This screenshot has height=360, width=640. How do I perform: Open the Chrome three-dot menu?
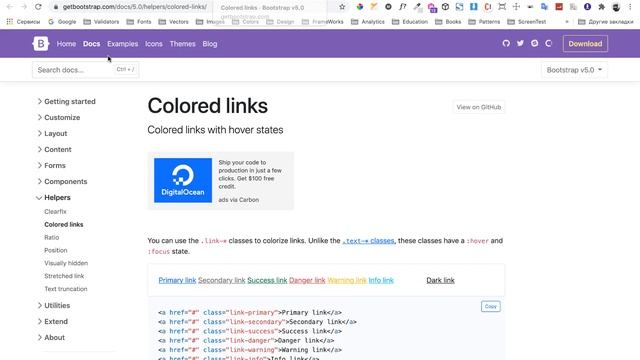pos(630,7)
